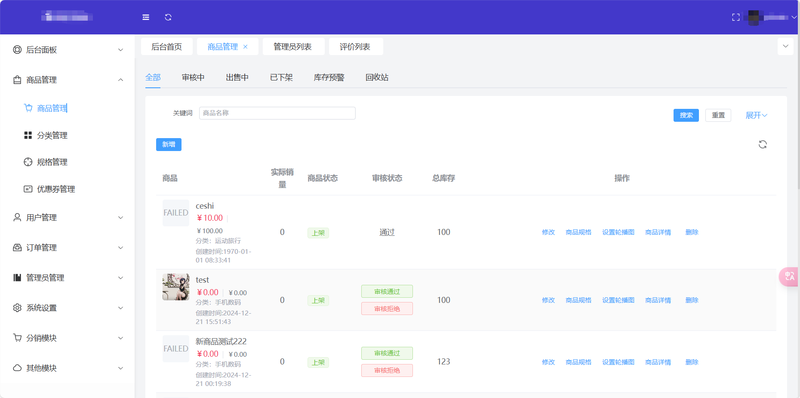Viewport: 800px width, 398px height.
Task: Switch to the 评价列表 page tab
Action: click(356, 46)
